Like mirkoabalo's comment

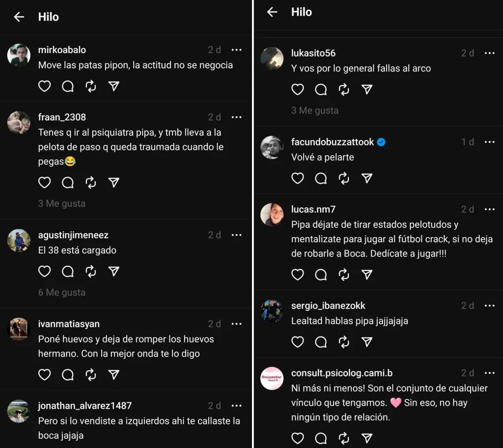click(x=45, y=86)
